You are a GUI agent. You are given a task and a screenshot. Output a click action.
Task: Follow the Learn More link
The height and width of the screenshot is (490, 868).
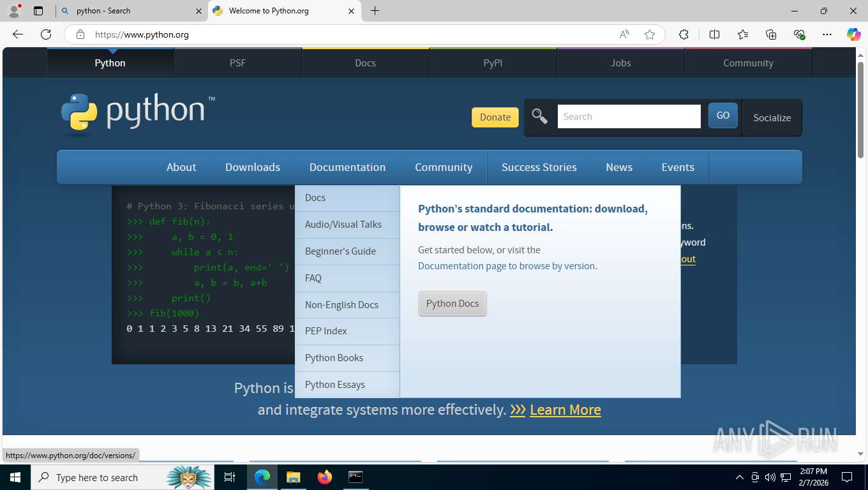click(565, 410)
